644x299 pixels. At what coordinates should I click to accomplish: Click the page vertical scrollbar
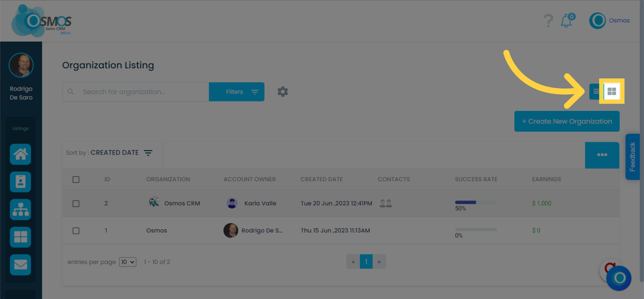[x=642, y=141]
